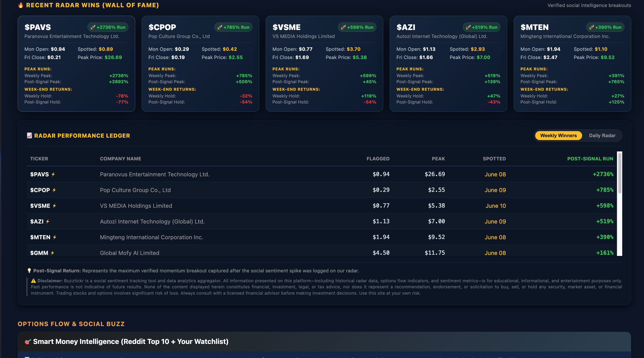Click the chart icon by Radar Performance Ledger
The width and height of the screenshot is (644, 358).
29,136
